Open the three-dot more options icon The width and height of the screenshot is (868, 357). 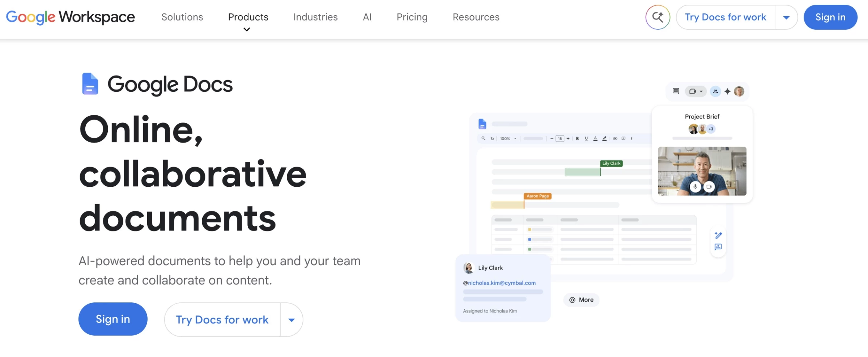632,138
